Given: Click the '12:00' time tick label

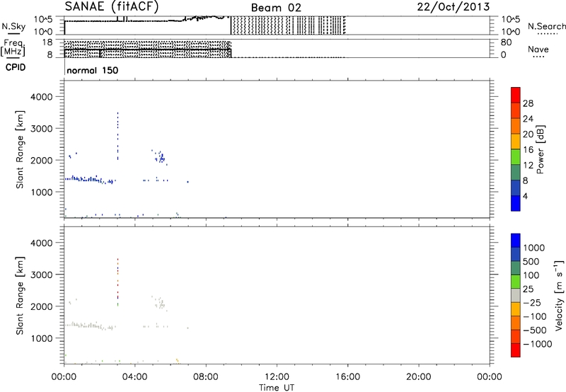Looking at the screenshot, I should click(x=277, y=377).
